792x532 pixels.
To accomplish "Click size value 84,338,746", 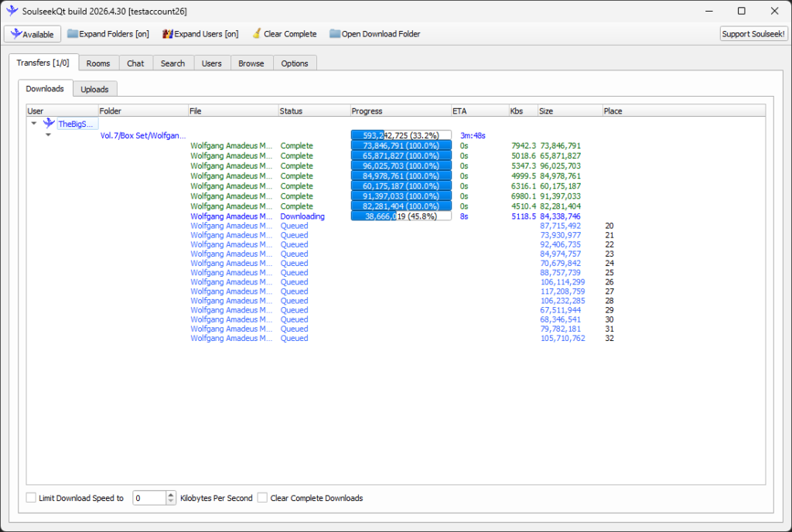I will click(x=560, y=216).
